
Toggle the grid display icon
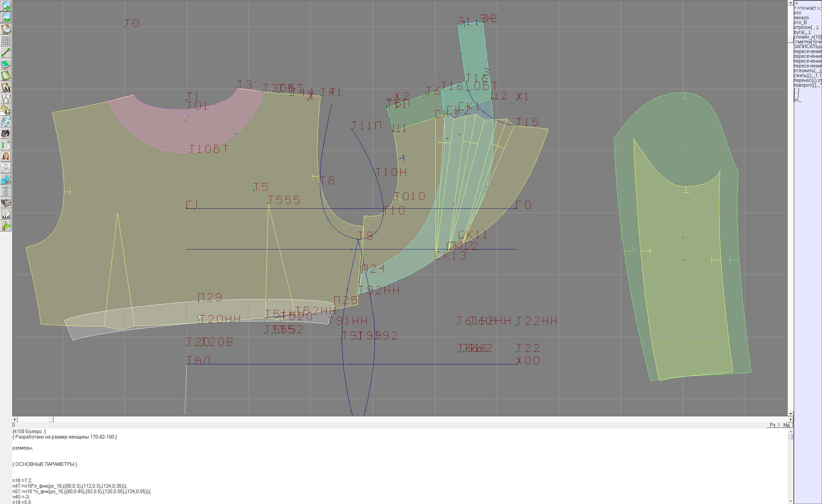[6, 41]
